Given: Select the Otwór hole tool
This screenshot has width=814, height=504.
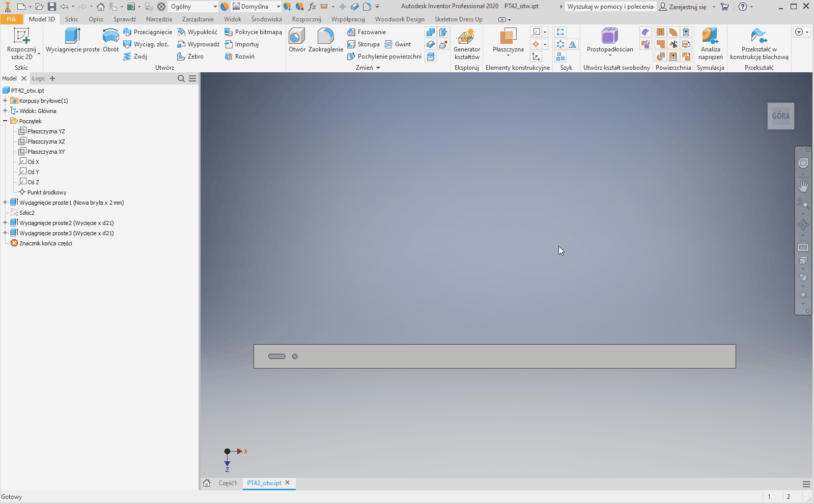Looking at the screenshot, I should [297, 40].
